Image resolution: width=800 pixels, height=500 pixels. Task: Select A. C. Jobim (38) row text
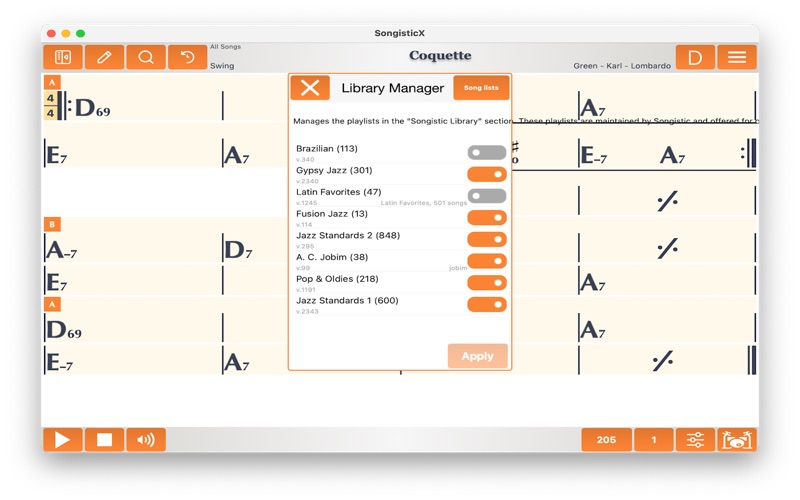click(332, 257)
